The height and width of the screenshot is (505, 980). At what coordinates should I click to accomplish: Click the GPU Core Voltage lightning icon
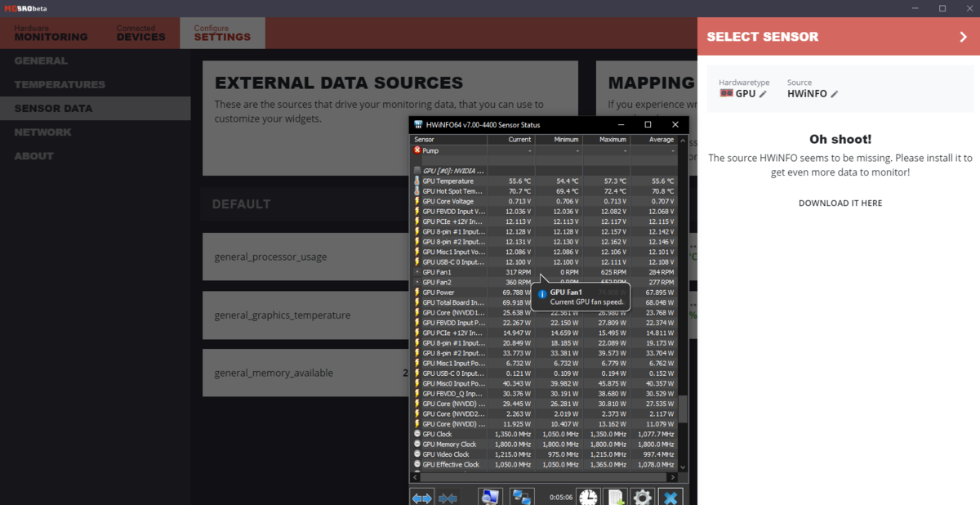[x=417, y=201]
